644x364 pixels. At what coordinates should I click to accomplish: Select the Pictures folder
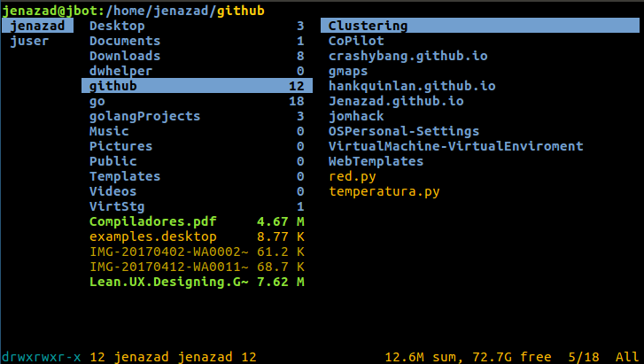coord(198,146)
